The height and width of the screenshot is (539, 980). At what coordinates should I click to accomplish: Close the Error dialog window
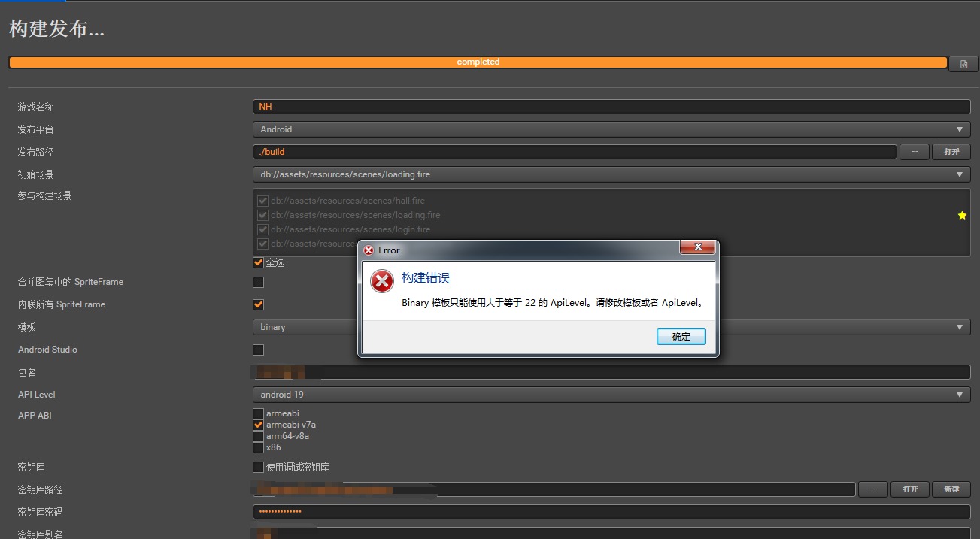point(696,247)
